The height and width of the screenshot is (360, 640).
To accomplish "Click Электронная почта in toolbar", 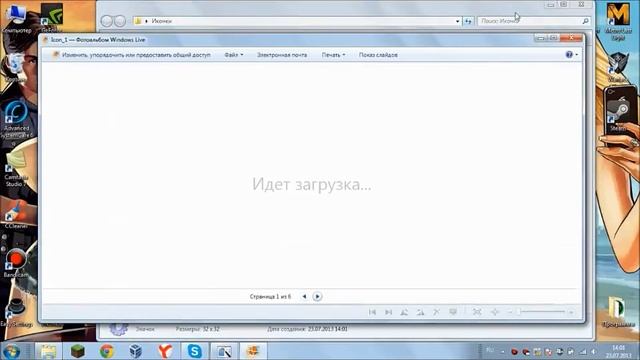I will click(282, 55).
